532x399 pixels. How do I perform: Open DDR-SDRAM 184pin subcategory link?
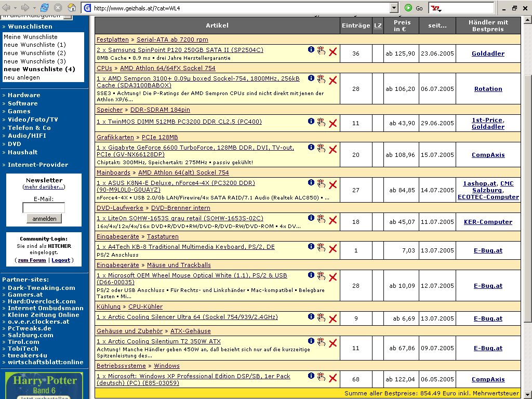160,110
